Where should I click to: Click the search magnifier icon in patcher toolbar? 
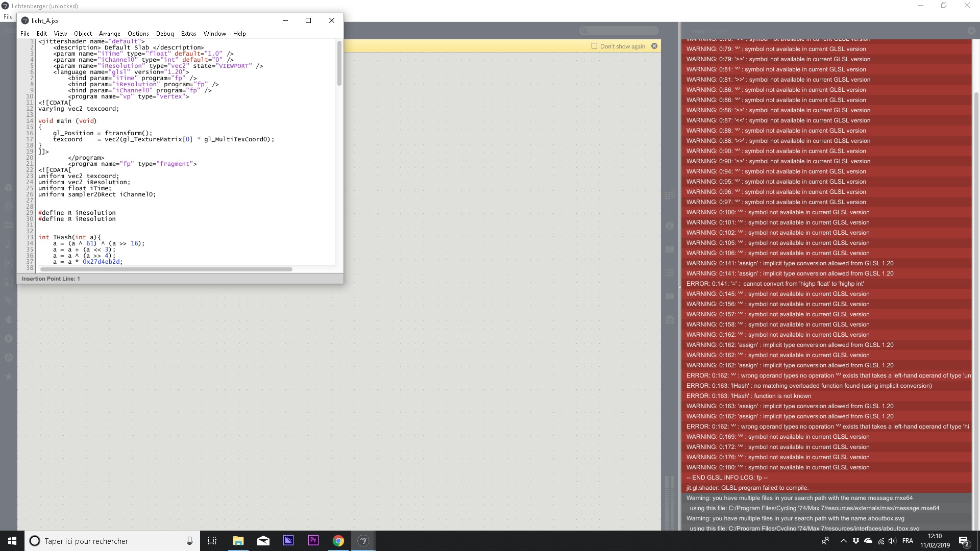584,31
